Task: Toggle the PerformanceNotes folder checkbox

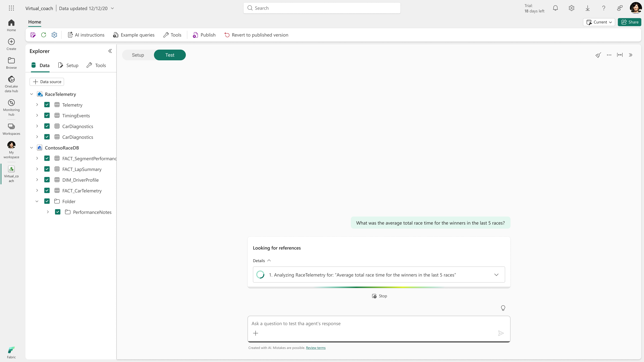Action: 58,212
